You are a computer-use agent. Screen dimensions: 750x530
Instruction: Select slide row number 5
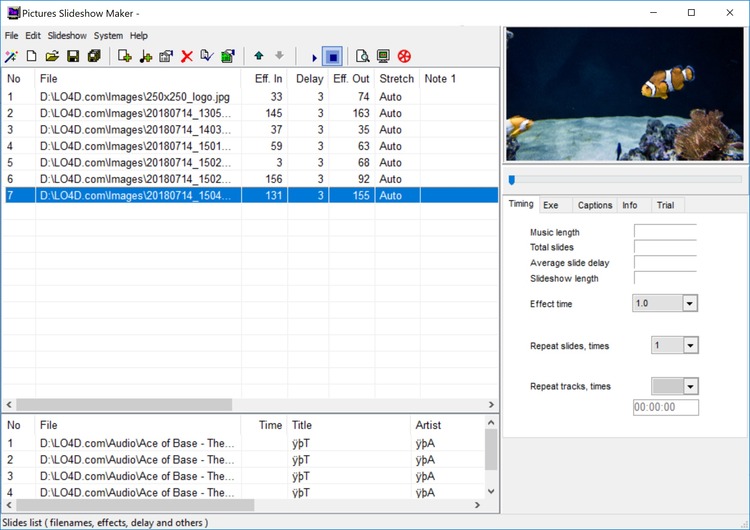[251, 163]
